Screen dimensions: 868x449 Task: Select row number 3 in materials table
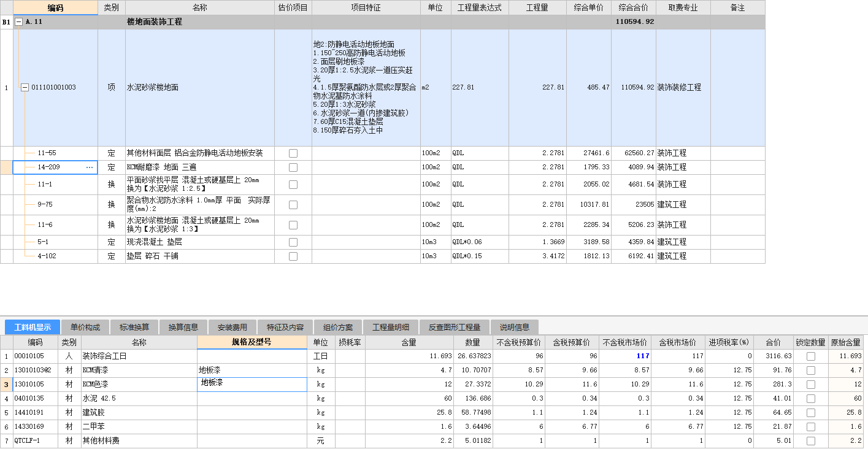[6, 385]
